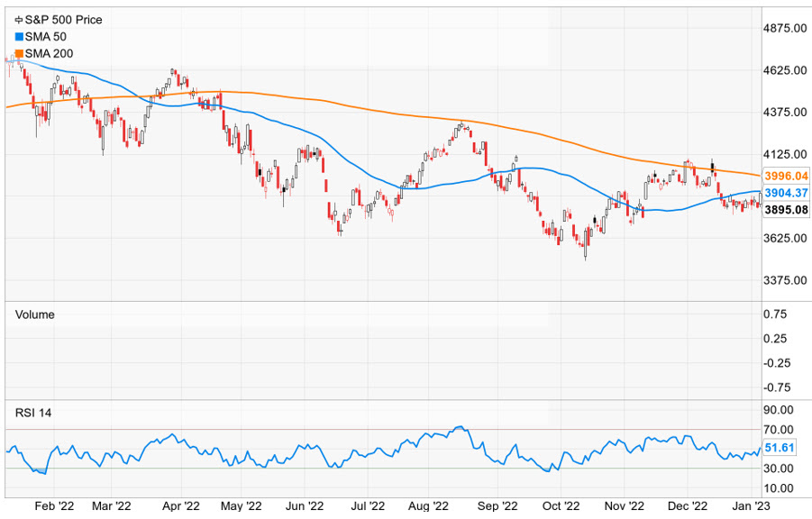Click the 0.75 Volume axis label

(777, 314)
